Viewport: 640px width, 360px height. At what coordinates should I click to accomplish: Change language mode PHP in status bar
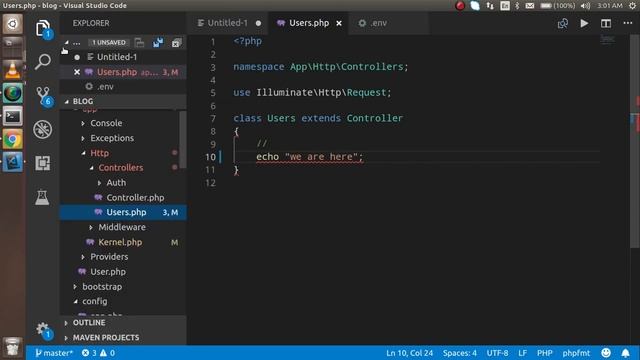click(x=544, y=353)
